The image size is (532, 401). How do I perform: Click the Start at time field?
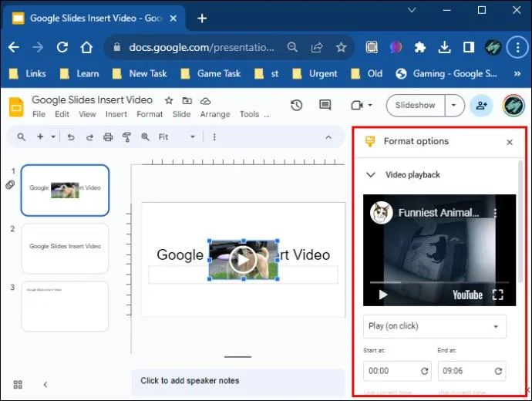pyautogui.click(x=397, y=371)
